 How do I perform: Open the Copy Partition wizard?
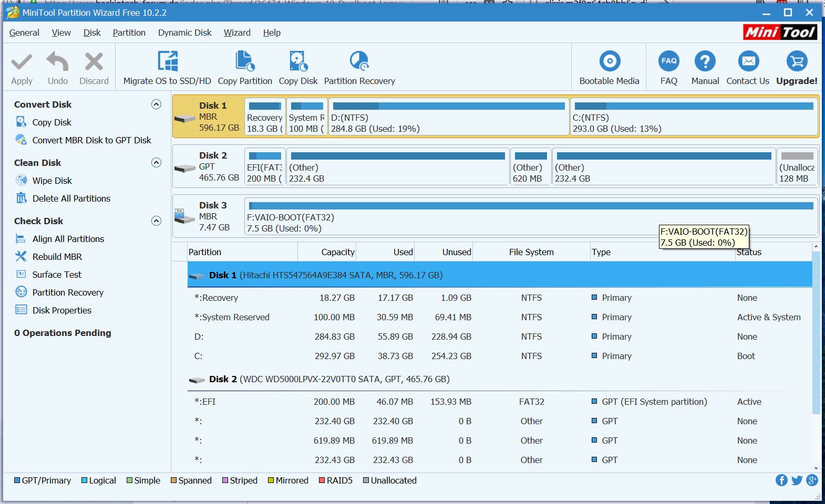[x=245, y=62]
